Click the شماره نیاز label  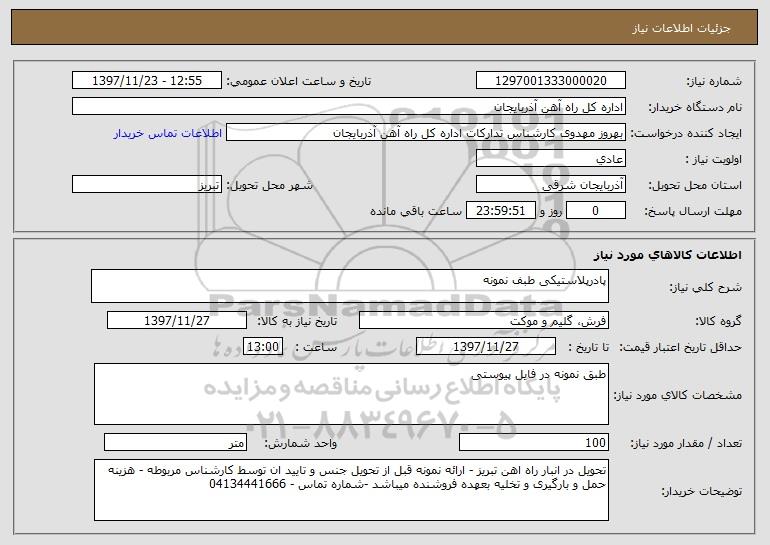click(x=714, y=82)
